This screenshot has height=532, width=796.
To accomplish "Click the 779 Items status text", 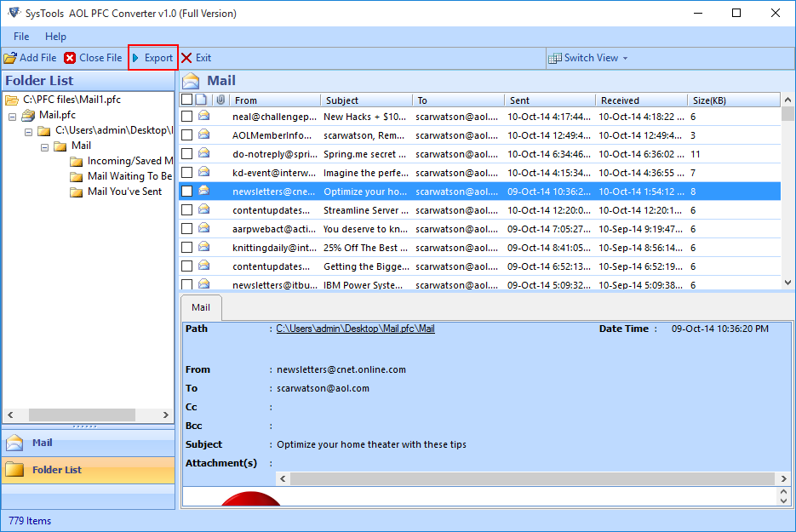I will point(30,521).
